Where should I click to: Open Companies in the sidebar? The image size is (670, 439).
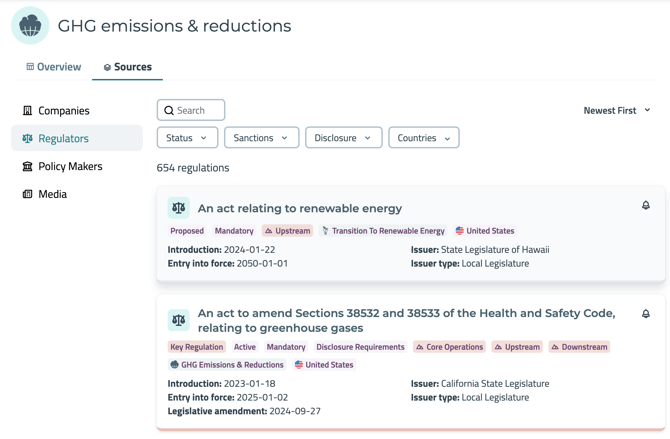pos(63,110)
